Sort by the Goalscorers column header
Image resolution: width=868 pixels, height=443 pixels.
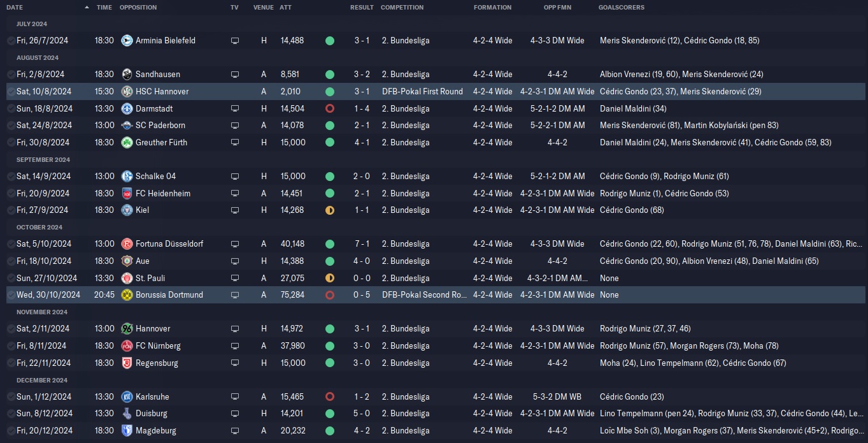pos(621,8)
